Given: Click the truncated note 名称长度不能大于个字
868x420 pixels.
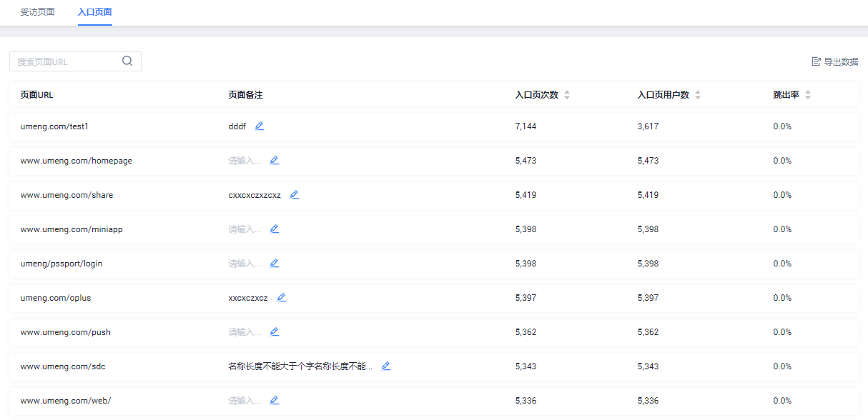Looking at the screenshot, I should pyautogui.click(x=300, y=366).
